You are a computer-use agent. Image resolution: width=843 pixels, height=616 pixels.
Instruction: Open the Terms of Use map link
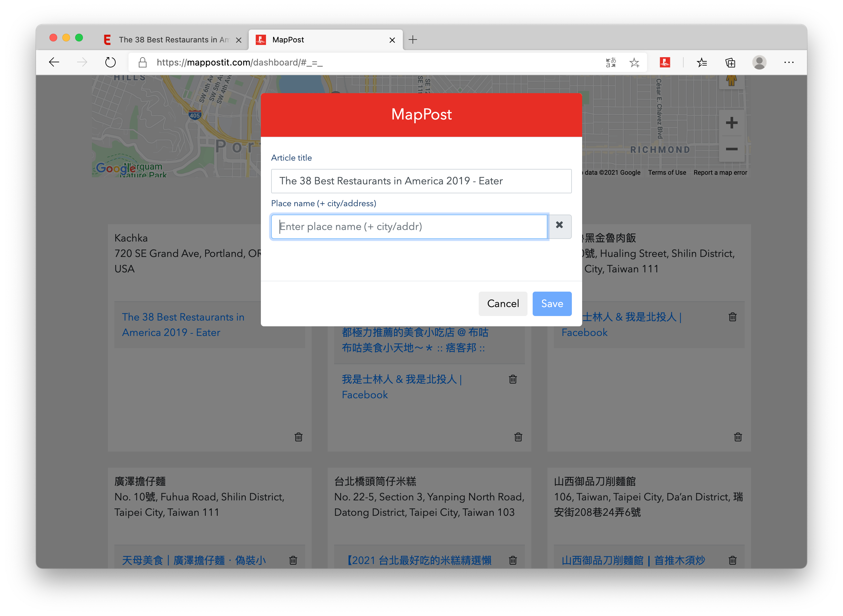coord(667,173)
